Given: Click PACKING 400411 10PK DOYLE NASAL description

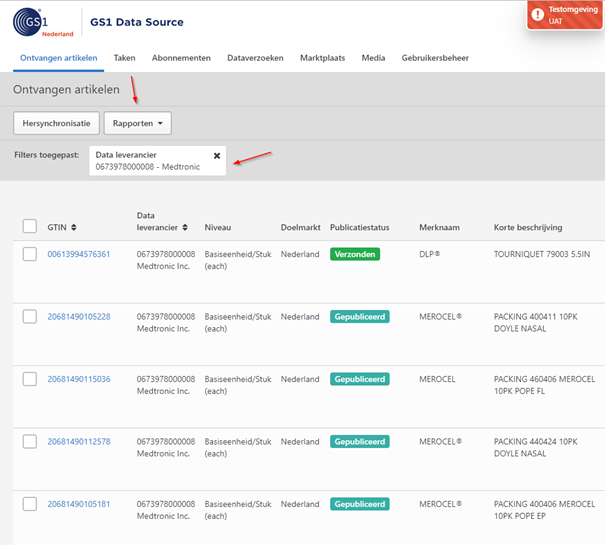Looking at the screenshot, I should point(536,323).
